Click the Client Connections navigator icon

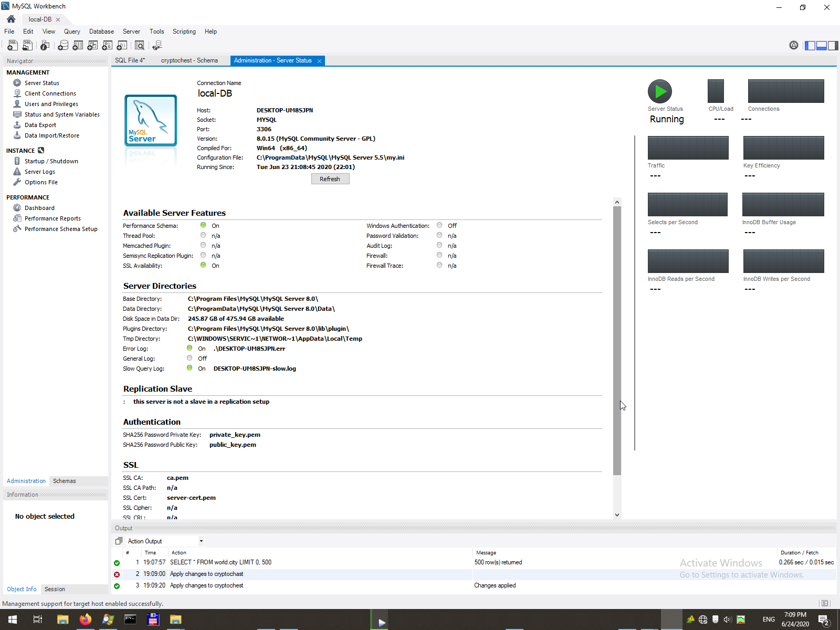tap(17, 93)
